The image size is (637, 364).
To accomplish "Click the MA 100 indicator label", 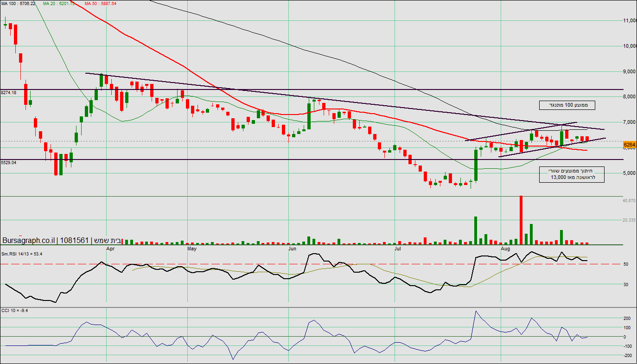I will click(x=19, y=3).
